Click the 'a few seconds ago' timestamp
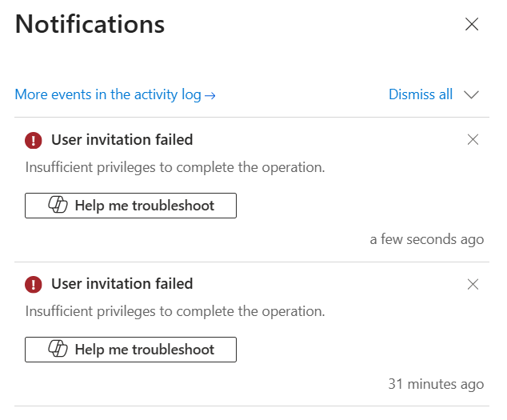Viewport: 507px width, 420px height. (x=427, y=240)
